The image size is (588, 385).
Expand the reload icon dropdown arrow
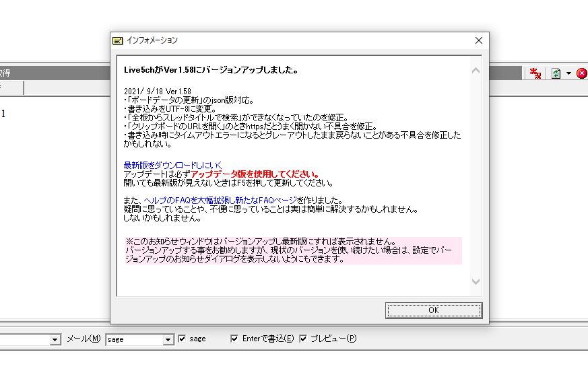coord(568,73)
